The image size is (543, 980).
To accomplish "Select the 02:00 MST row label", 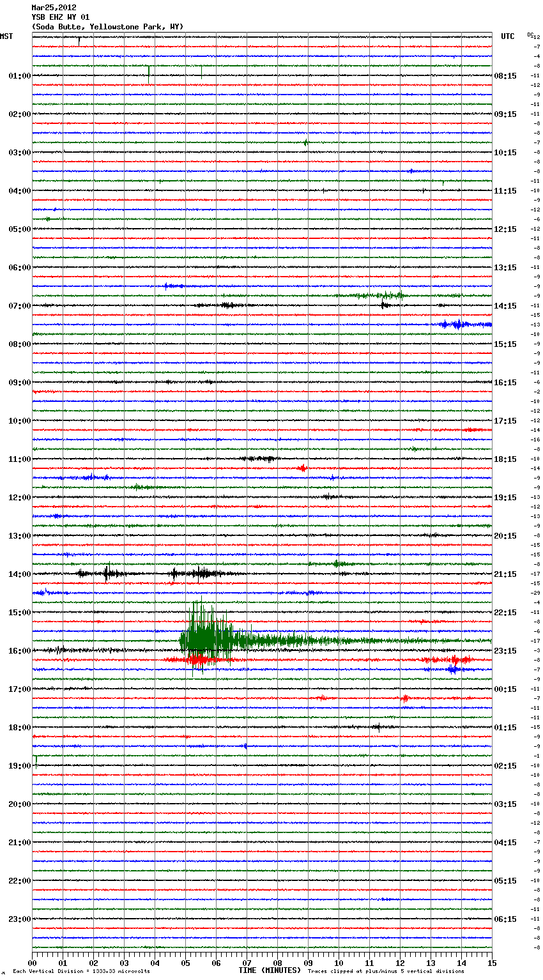I will [20, 114].
